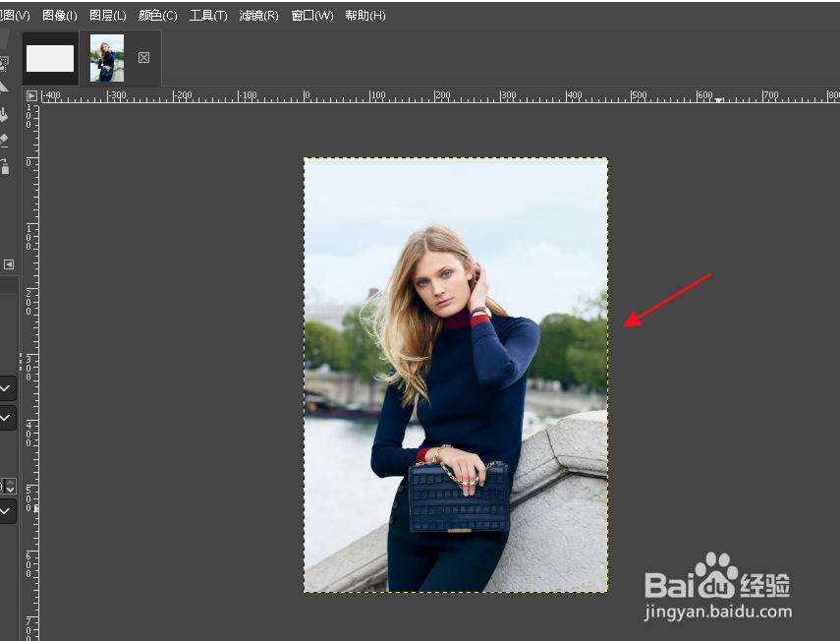Increase the value with the spinner up arrow
This screenshot has width=840, height=641.
pyautogui.click(x=10, y=483)
